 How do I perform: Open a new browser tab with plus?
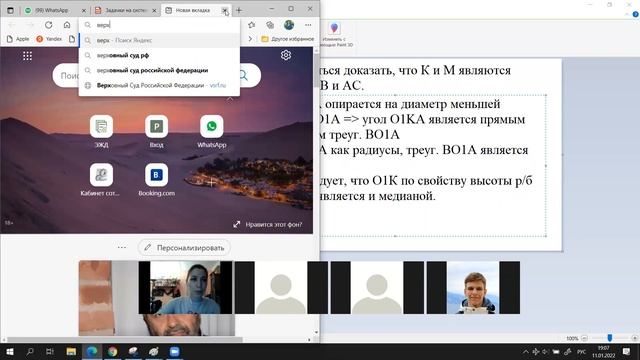click(239, 10)
